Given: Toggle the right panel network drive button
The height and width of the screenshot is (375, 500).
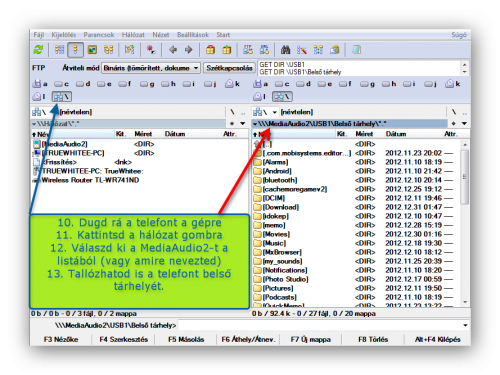Looking at the screenshot, I should [282, 97].
